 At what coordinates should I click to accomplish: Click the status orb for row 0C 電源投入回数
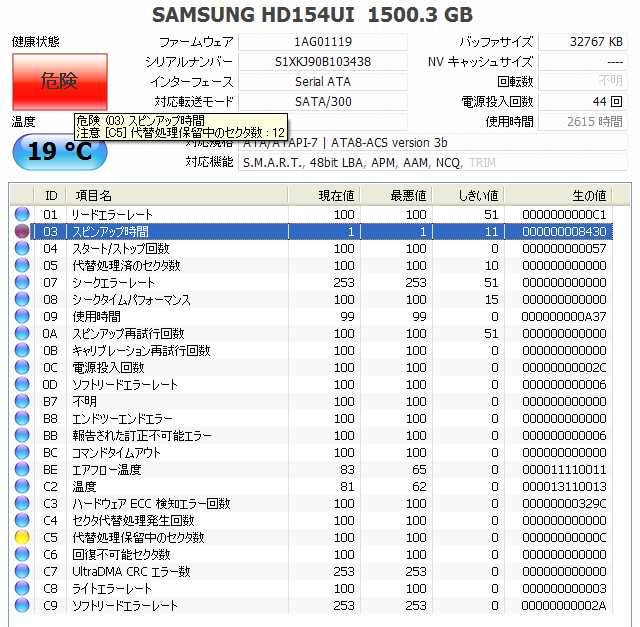click(x=22, y=367)
